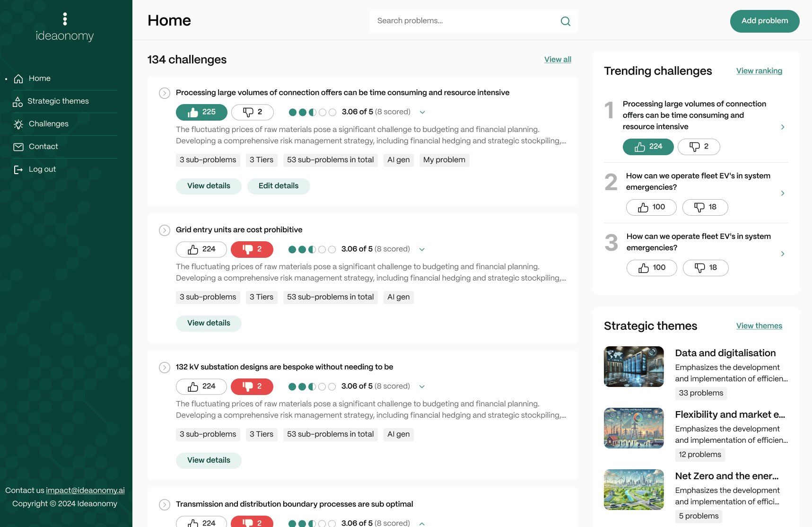Expand score details for Processing large volumes
This screenshot has height=527, width=812.
pyautogui.click(x=422, y=112)
